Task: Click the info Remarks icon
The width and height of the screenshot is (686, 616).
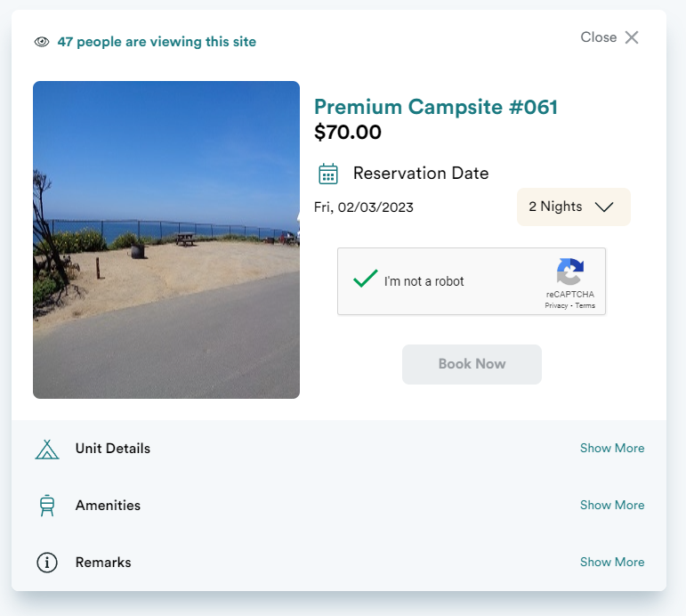Action: (47, 563)
